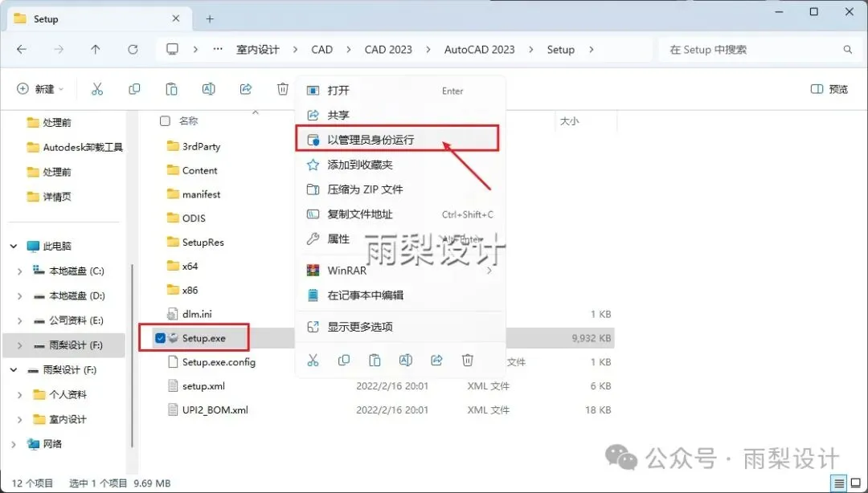Go back with the left arrow
The image size is (868, 493).
tap(22, 50)
